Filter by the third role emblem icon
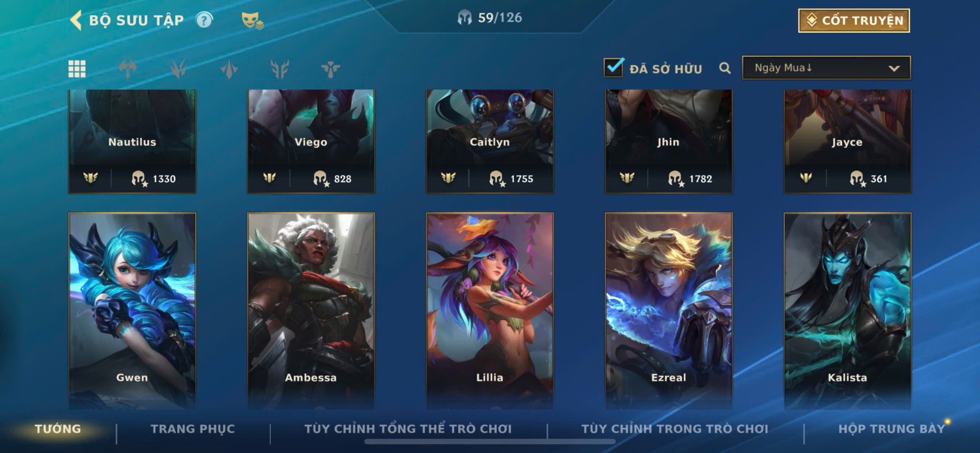Viewport: 980px width, 453px height. click(229, 69)
